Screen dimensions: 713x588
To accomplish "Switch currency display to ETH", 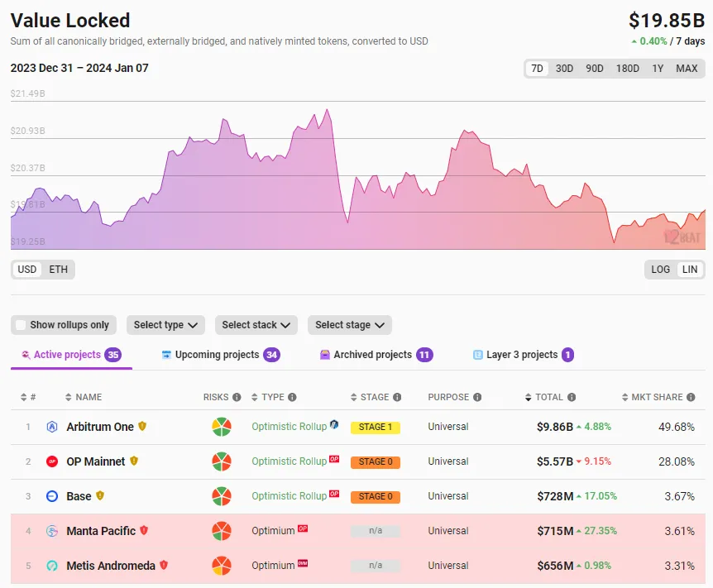I will [x=58, y=270].
